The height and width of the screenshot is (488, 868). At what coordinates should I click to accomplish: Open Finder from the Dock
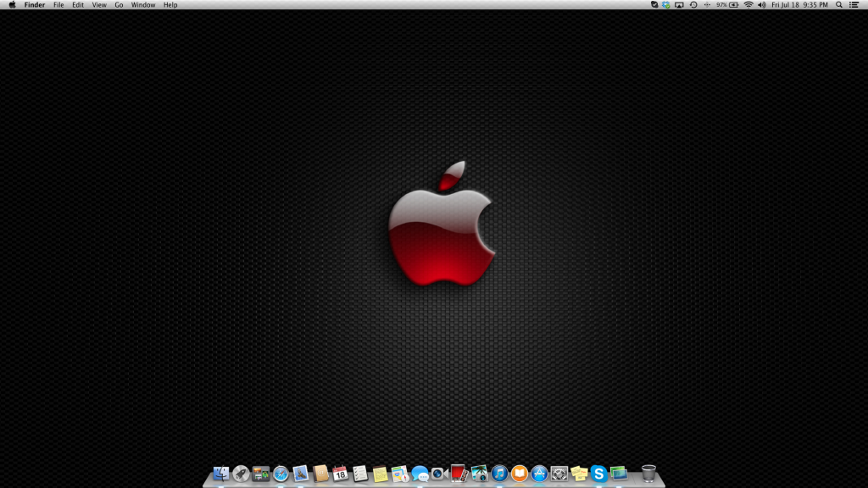coord(221,474)
